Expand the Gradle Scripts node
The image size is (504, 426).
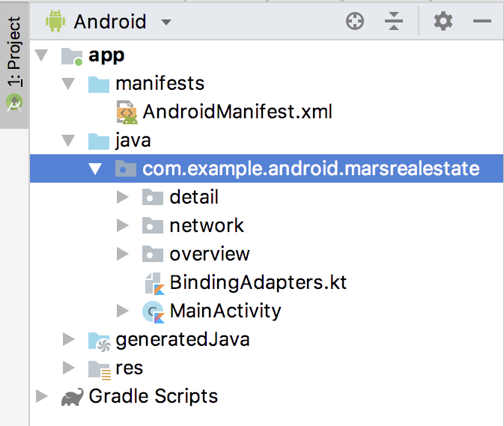click(x=41, y=397)
